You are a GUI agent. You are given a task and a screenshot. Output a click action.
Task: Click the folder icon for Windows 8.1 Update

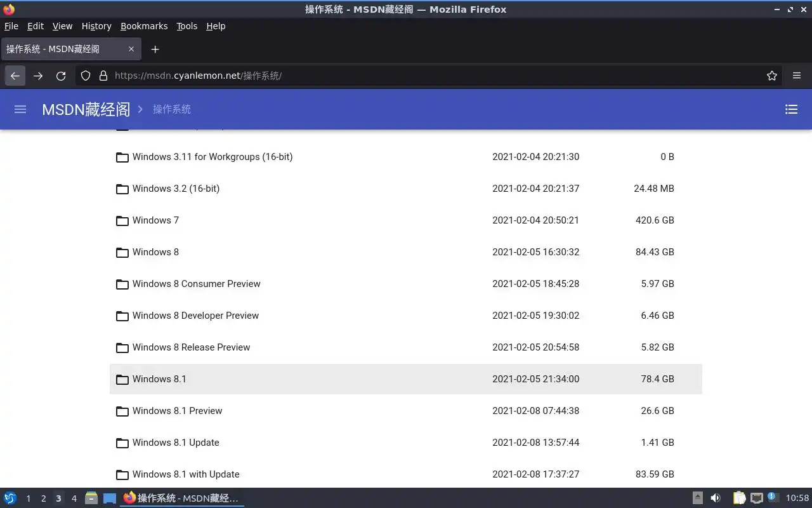tap(122, 443)
